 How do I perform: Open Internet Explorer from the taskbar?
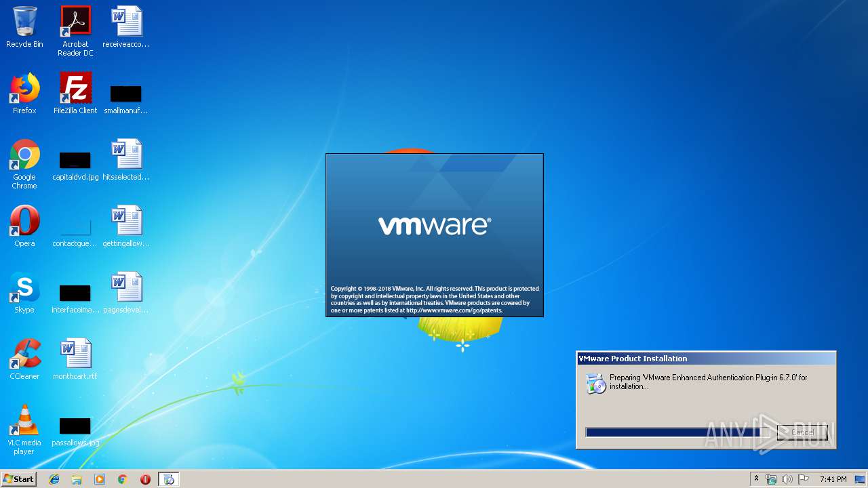[54, 479]
